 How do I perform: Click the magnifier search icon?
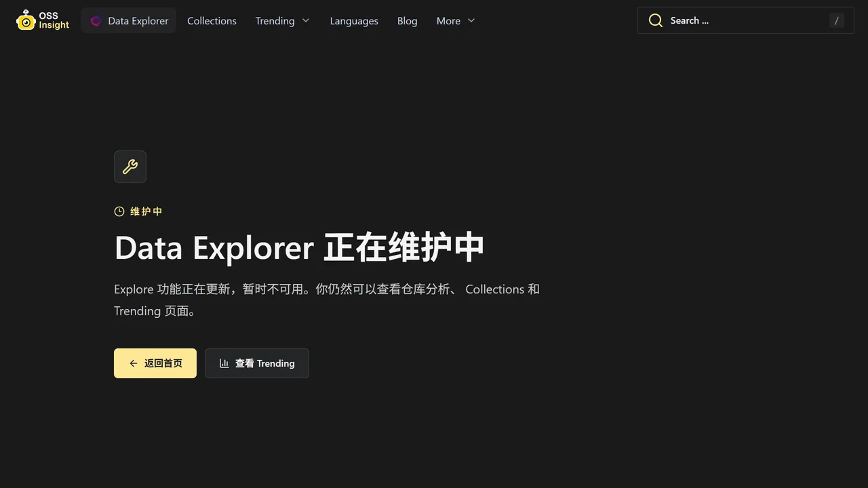655,20
